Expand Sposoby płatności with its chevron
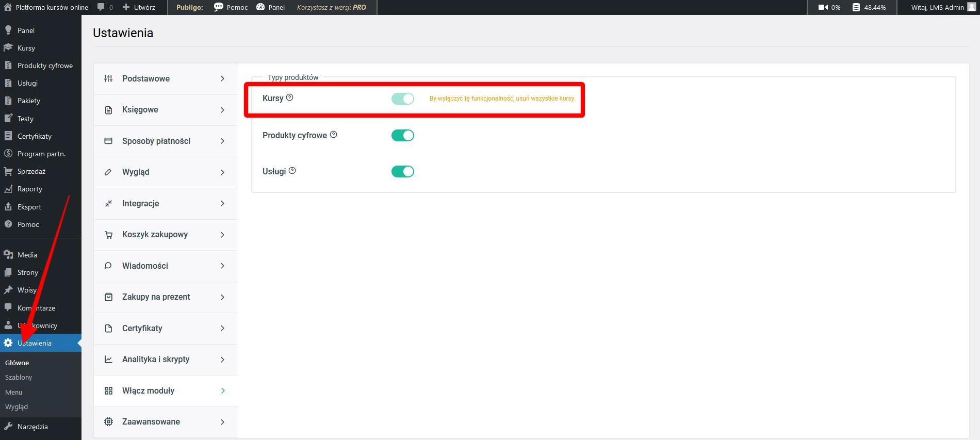The height and width of the screenshot is (440, 980). click(223, 141)
